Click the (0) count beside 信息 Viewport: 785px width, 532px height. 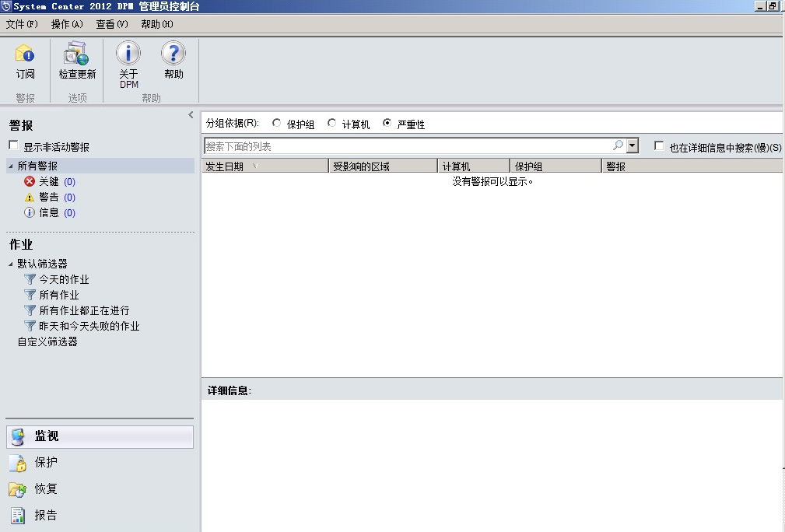(69, 212)
